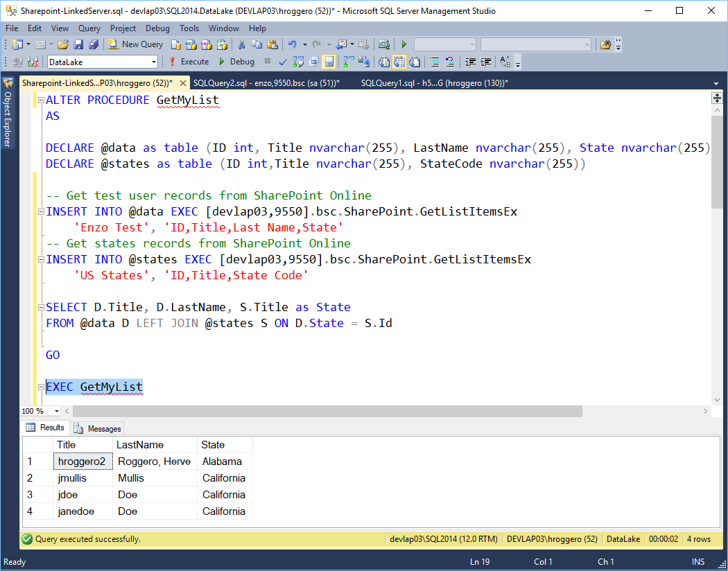Open the File menu

click(12, 28)
